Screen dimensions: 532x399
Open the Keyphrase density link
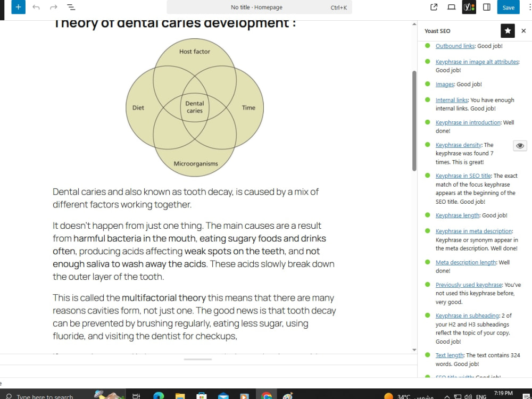[459, 145]
